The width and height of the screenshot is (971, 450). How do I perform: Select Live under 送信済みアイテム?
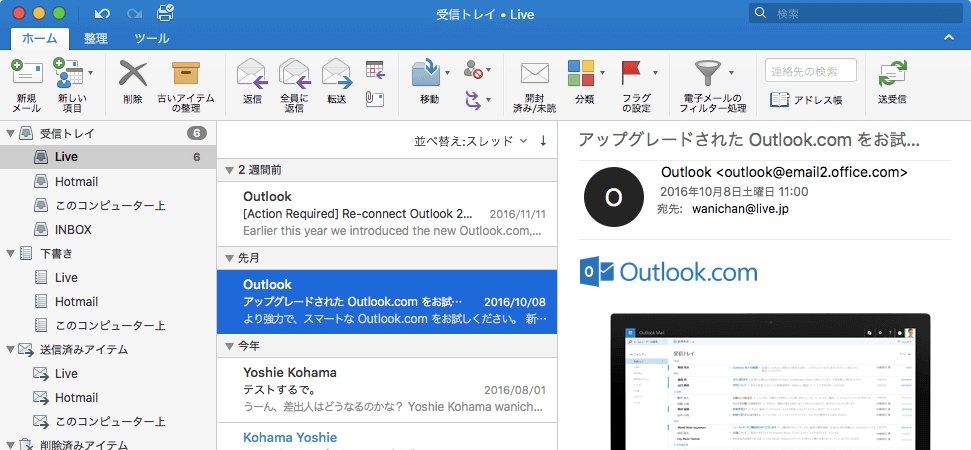click(x=108, y=374)
